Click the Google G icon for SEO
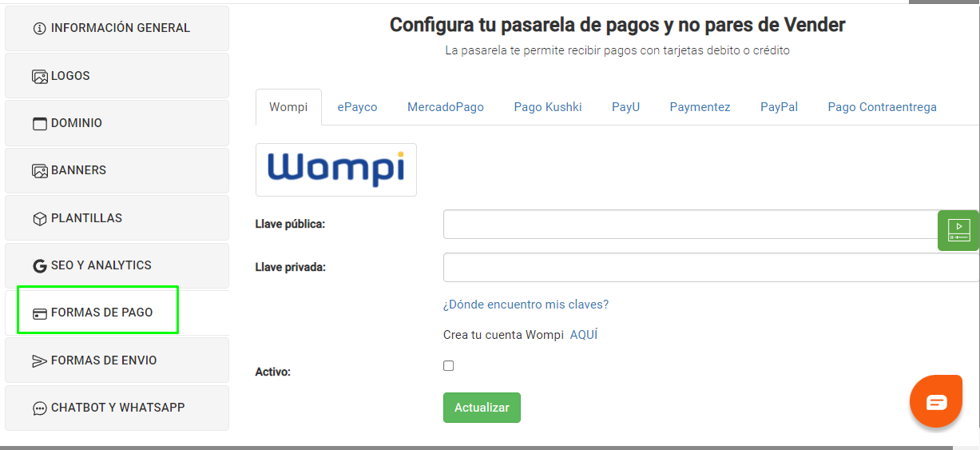 click(40, 266)
